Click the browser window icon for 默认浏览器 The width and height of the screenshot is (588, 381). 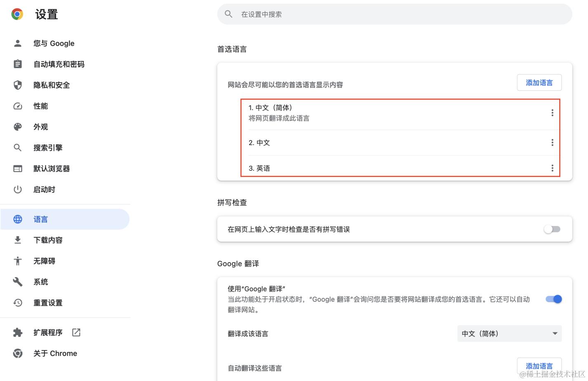point(18,169)
